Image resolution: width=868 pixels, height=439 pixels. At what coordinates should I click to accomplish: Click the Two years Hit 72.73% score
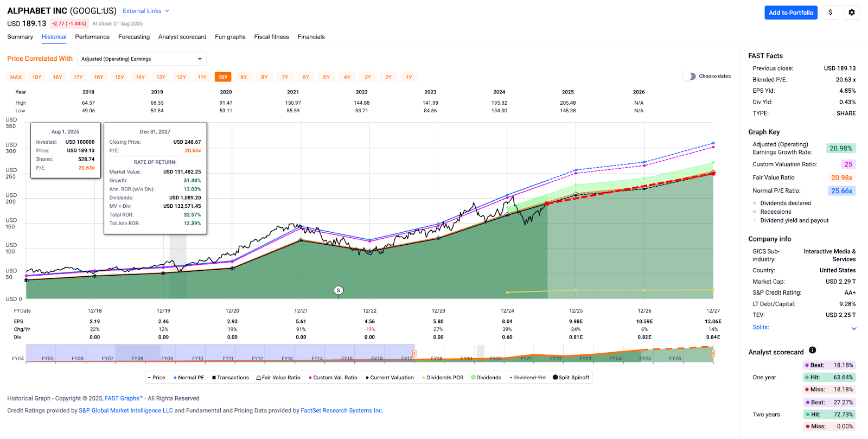pyautogui.click(x=829, y=415)
